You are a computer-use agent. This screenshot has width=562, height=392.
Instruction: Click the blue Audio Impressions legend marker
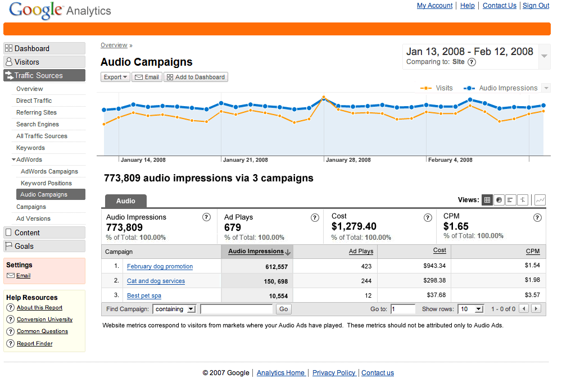469,88
